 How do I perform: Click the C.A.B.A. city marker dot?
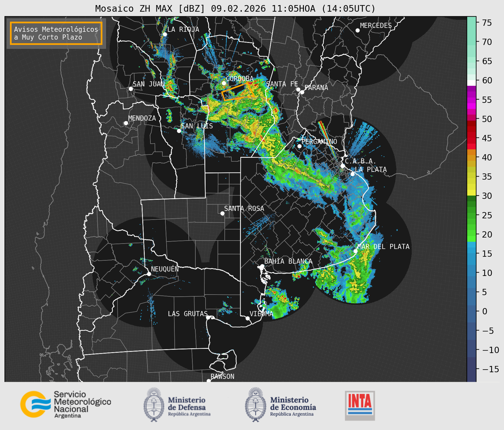(343, 166)
